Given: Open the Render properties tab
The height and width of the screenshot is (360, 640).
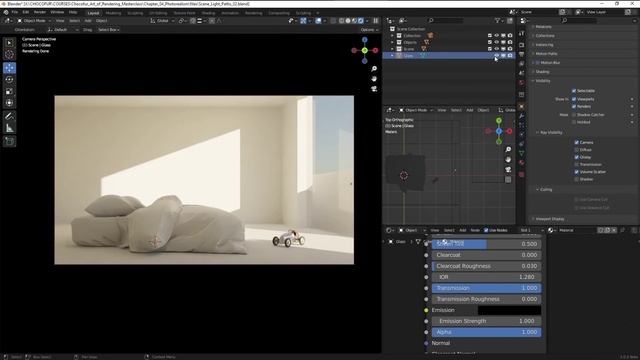Looking at the screenshot, I should tap(522, 44).
